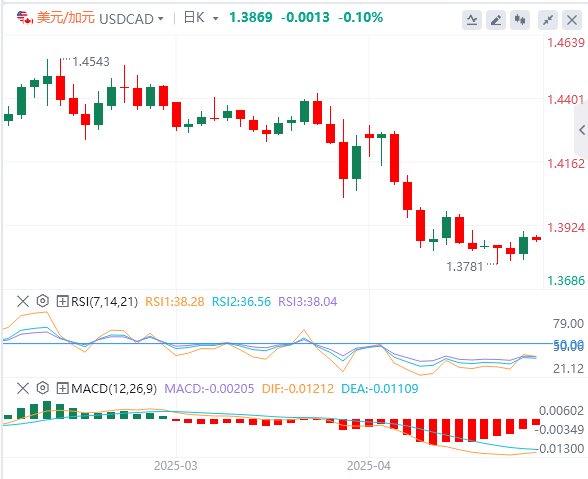Click the 2025-04 date axis label
The image size is (588, 479).
(x=369, y=466)
